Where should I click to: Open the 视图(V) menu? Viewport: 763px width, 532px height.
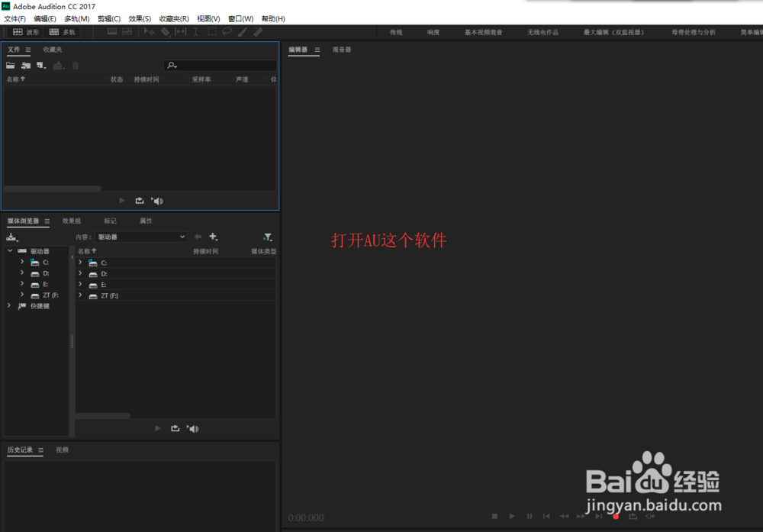(208, 18)
